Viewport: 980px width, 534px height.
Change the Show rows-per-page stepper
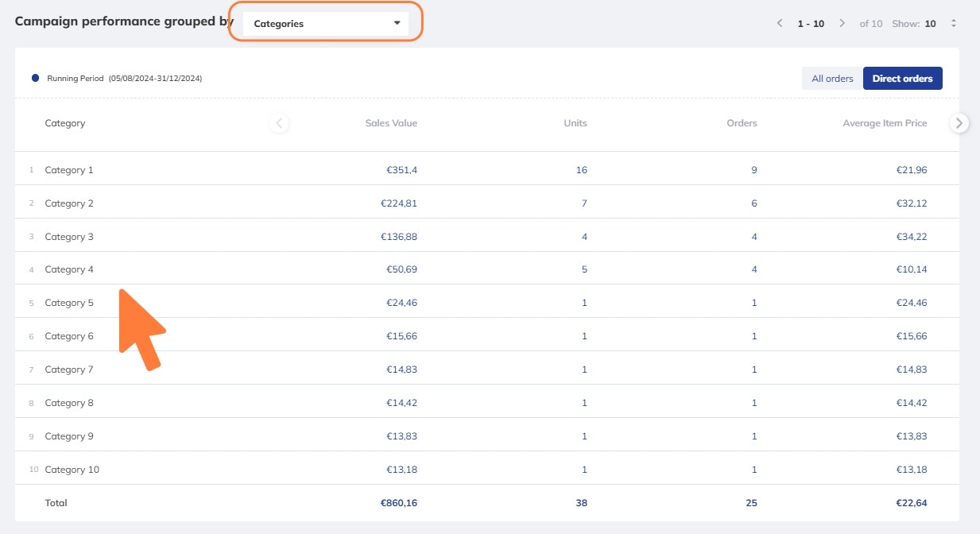tap(954, 24)
